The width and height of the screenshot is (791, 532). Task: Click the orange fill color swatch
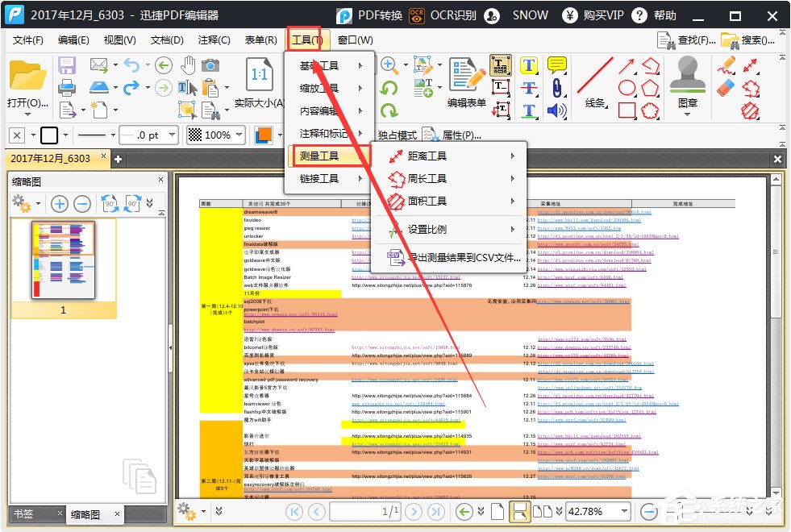tap(263, 135)
